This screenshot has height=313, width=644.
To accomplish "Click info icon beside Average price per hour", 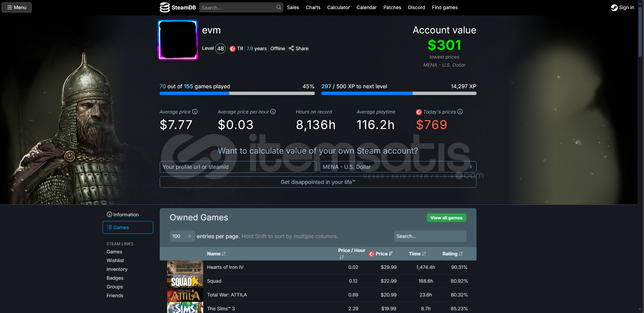I will (x=273, y=112).
